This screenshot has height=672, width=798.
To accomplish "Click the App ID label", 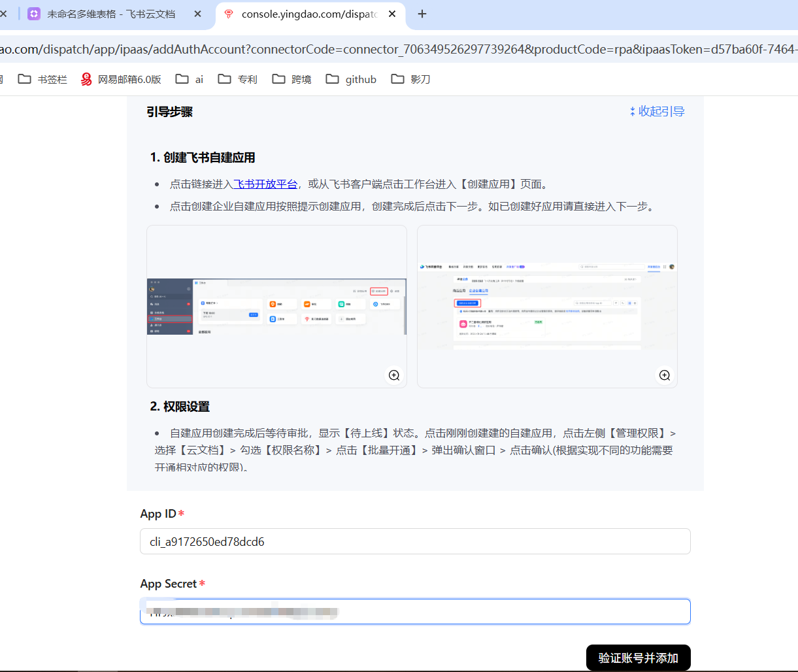I will point(158,514).
